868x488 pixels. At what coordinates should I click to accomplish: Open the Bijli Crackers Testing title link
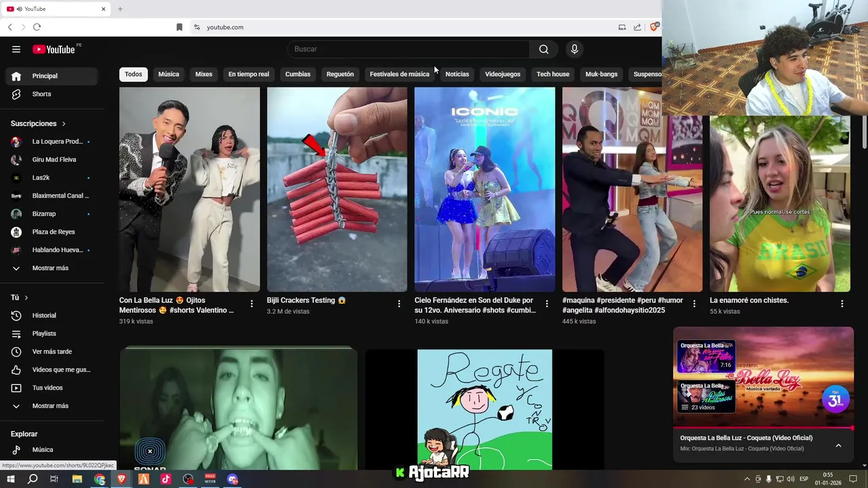point(307,300)
